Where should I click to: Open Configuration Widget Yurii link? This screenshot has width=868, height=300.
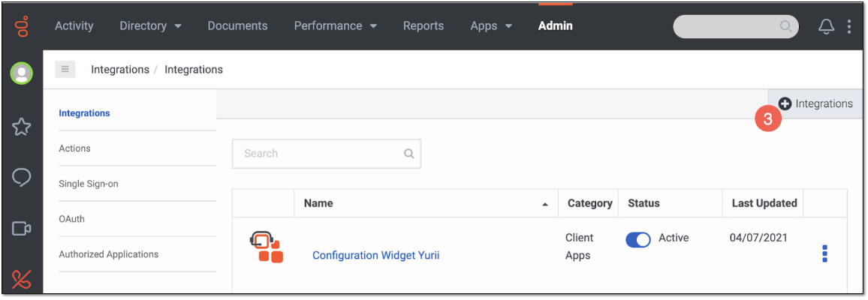[x=376, y=255]
